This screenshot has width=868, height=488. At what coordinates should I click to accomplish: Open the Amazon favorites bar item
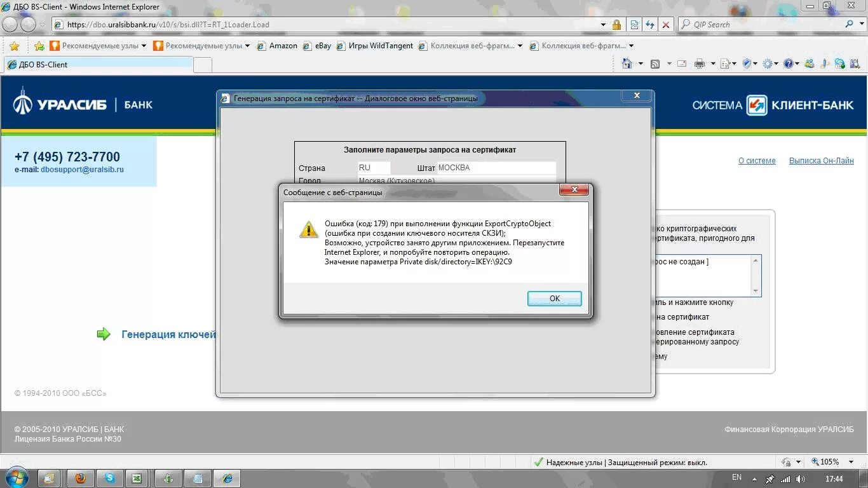tap(277, 46)
